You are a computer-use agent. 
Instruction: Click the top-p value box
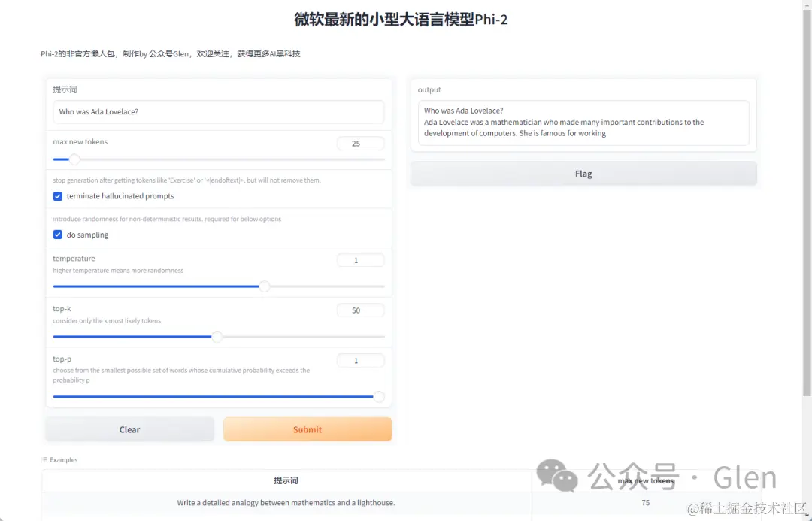pyautogui.click(x=360, y=360)
